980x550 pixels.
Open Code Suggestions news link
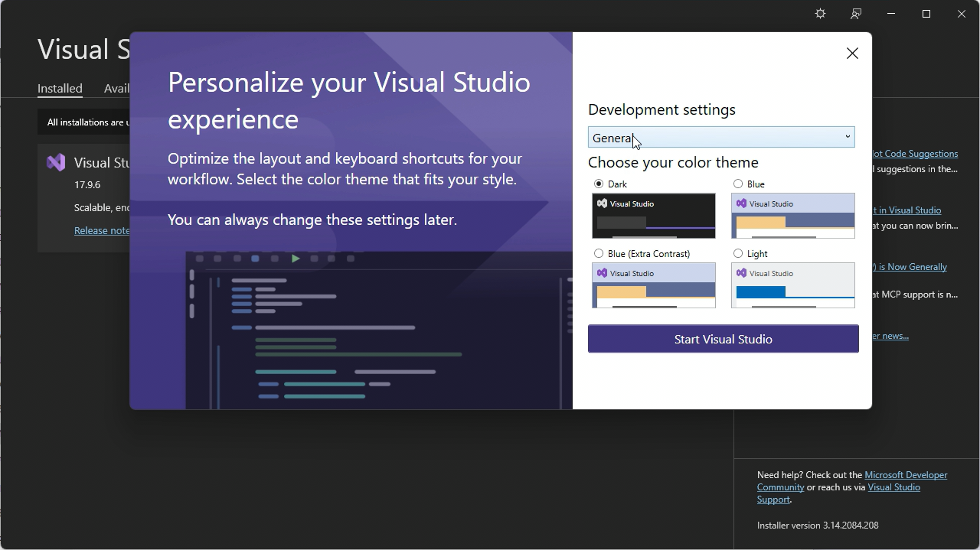coord(915,154)
